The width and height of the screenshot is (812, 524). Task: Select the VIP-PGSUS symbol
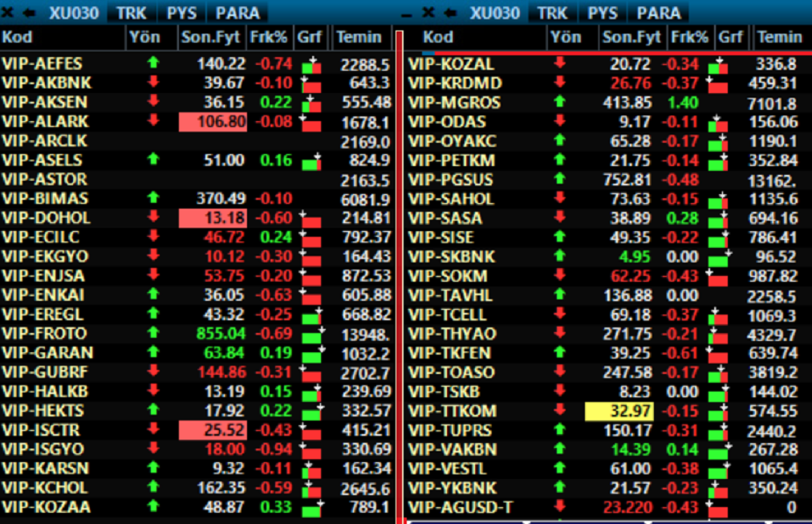point(451,180)
